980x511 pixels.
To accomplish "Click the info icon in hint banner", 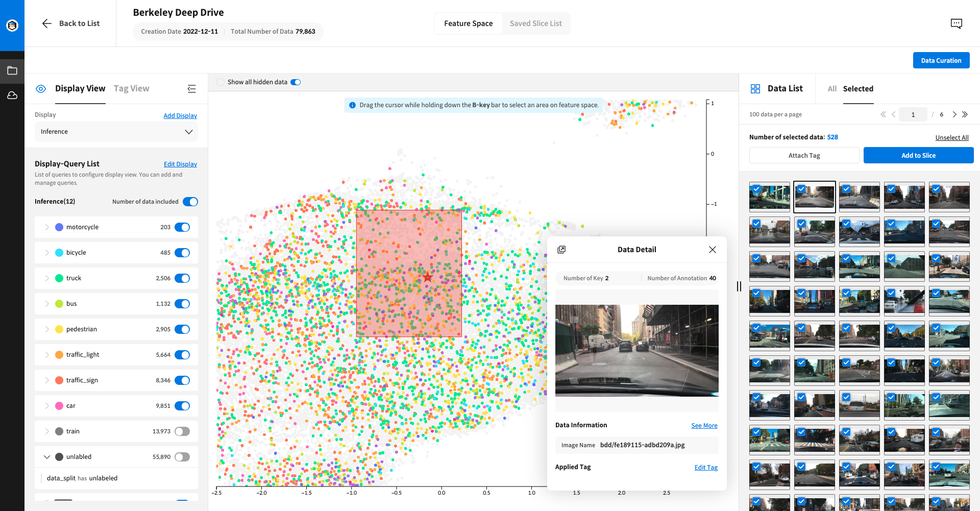I will coord(352,105).
